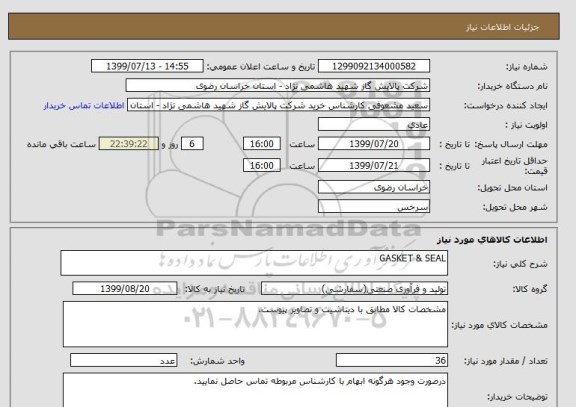
Task: Click the label توضیحات خریدار
Action: point(517,397)
